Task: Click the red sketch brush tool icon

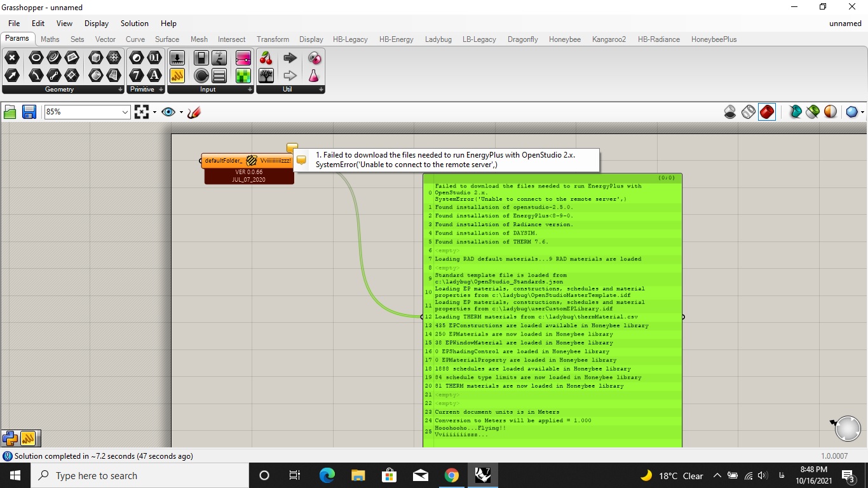Action: pyautogui.click(x=194, y=112)
